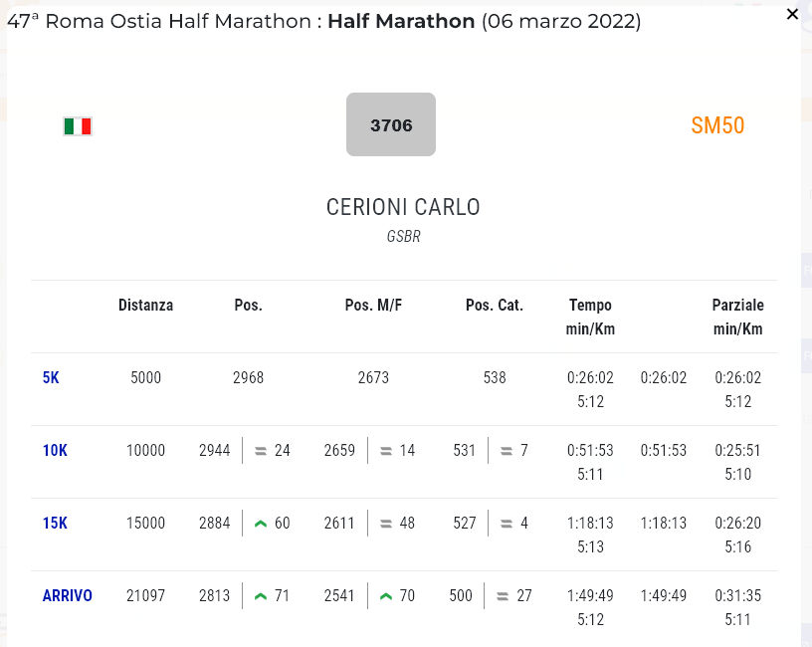Open the ARRIVO finish link

67,596
